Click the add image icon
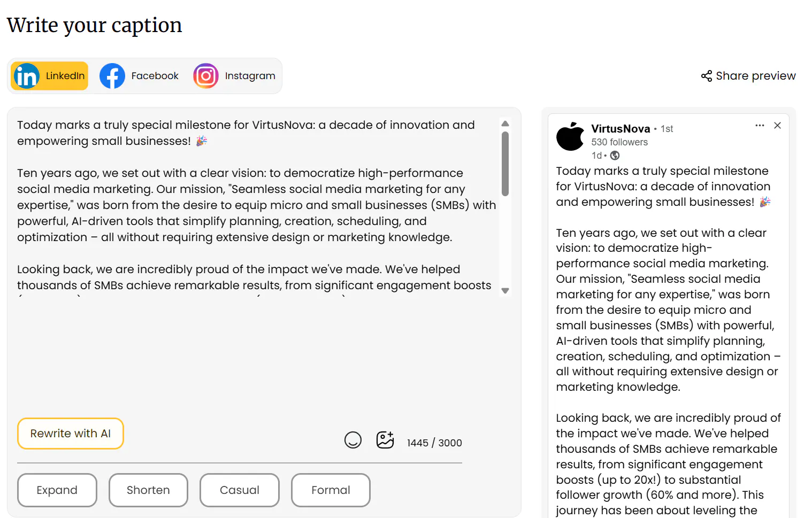Viewport: 812px width, 518px height. click(385, 439)
